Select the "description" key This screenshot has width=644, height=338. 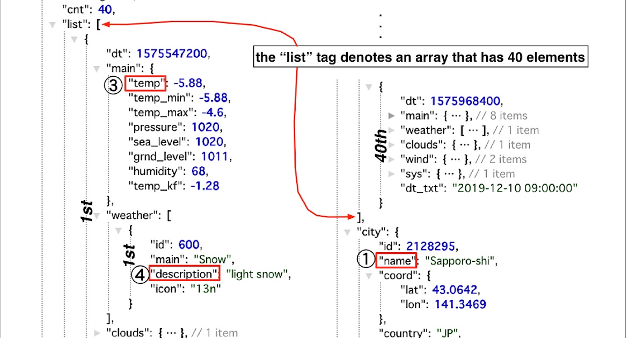[185, 274]
